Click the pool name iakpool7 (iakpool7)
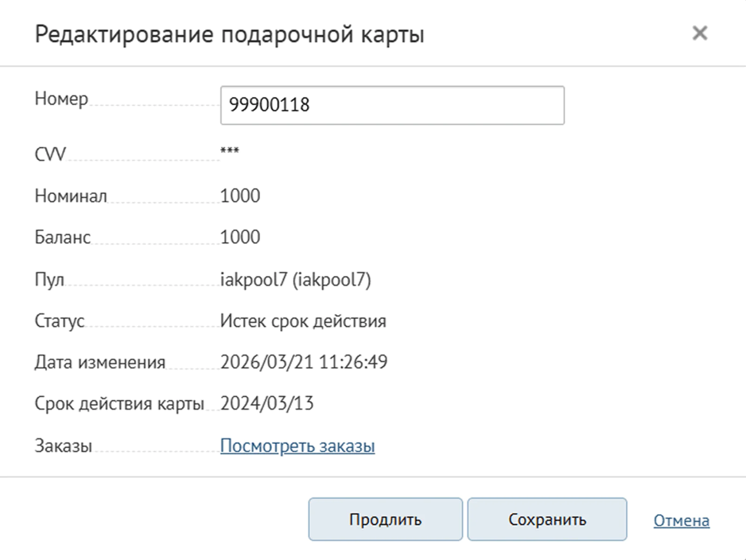Image resolution: width=746 pixels, height=560 pixels. click(296, 279)
